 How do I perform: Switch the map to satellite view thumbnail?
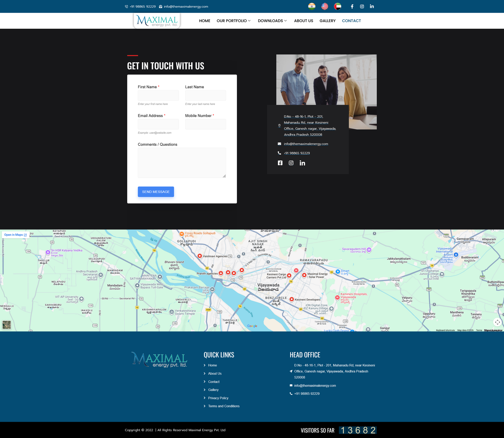tap(7, 325)
